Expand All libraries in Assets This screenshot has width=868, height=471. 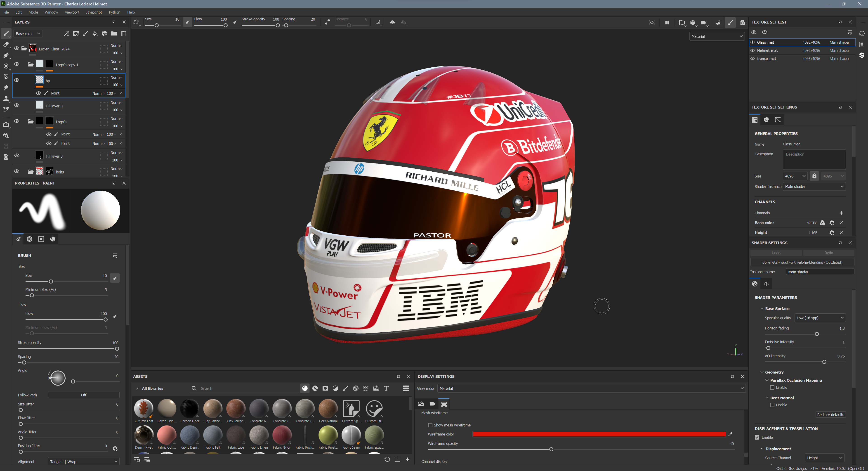[x=137, y=388]
